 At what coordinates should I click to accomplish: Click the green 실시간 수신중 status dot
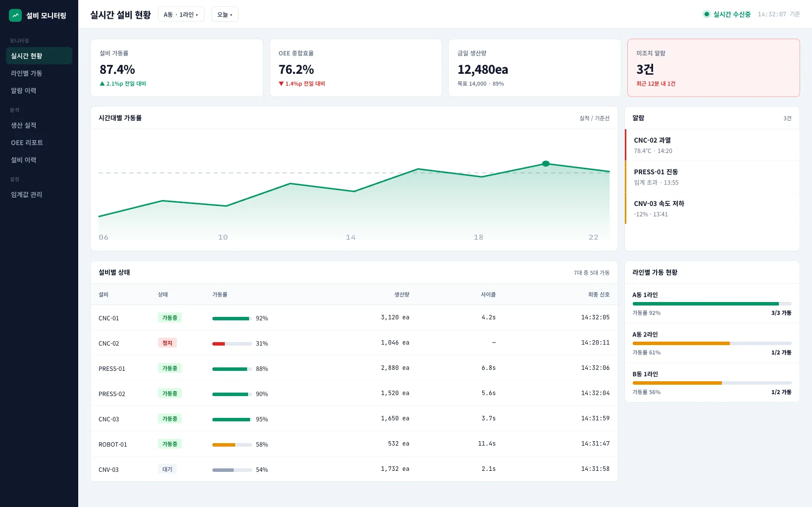tap(707, 14)
